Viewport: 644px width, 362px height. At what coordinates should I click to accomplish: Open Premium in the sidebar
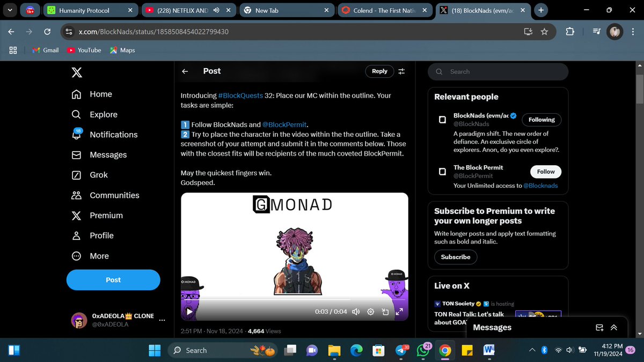point(97,215)
